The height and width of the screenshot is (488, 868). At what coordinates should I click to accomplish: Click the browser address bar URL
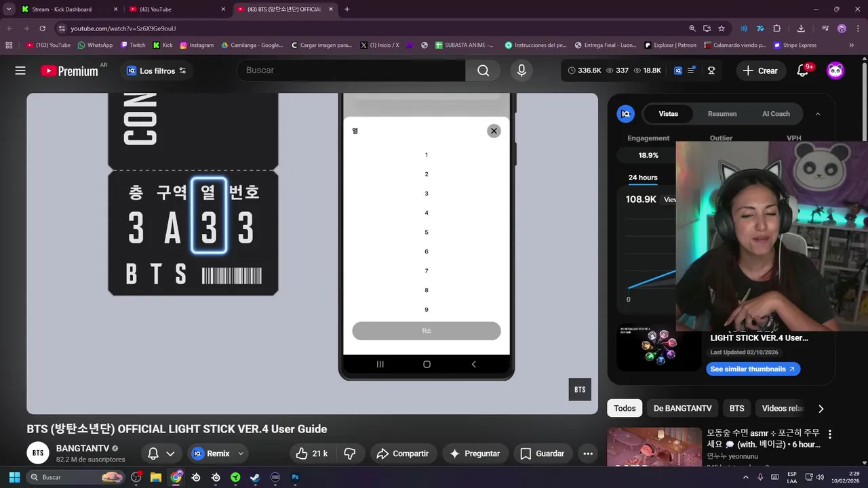(123, 28)
